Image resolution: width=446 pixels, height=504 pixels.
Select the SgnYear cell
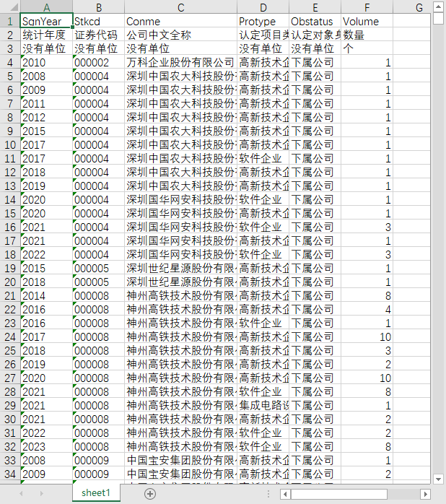pyautogui.click(x=47, y=21)
